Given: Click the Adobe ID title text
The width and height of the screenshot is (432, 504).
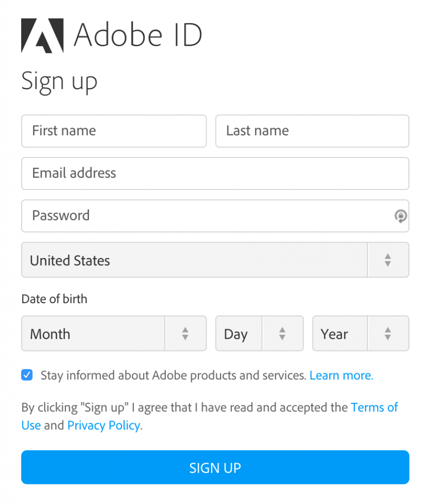Looking at the screenshot, I should pyautogui.click(x=138, y=34).
